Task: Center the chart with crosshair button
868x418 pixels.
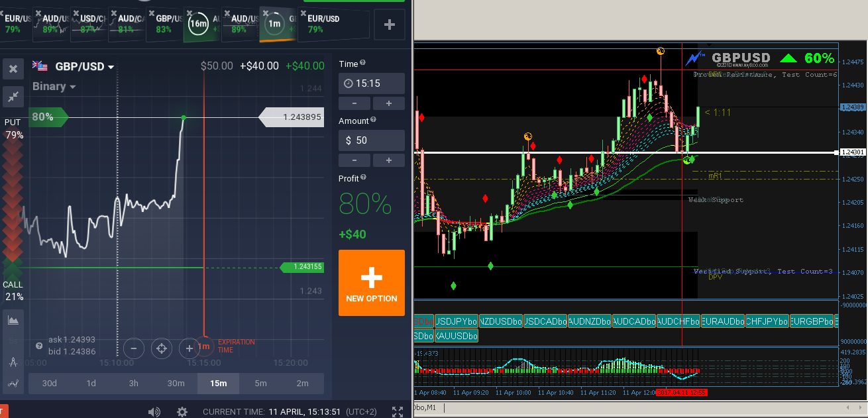Action: 162,348
